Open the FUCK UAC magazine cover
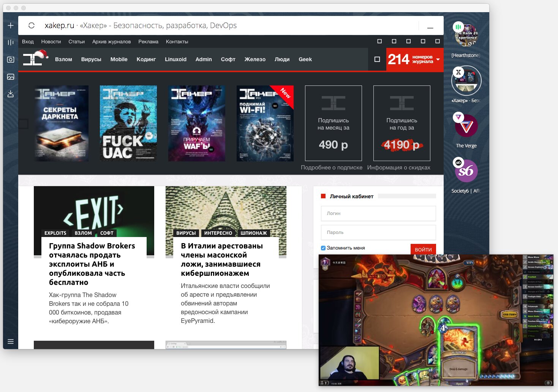Viewport: 558px width, 392px height. click(128, 123)
